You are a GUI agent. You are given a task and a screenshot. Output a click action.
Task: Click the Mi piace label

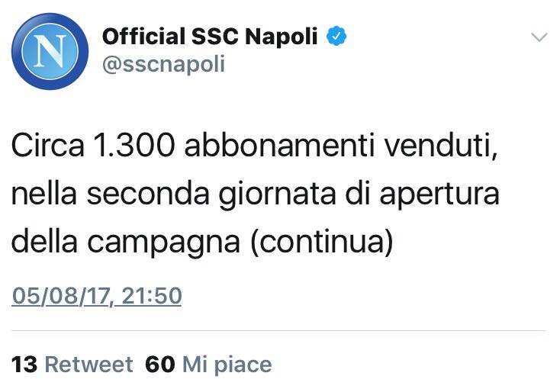227,365
